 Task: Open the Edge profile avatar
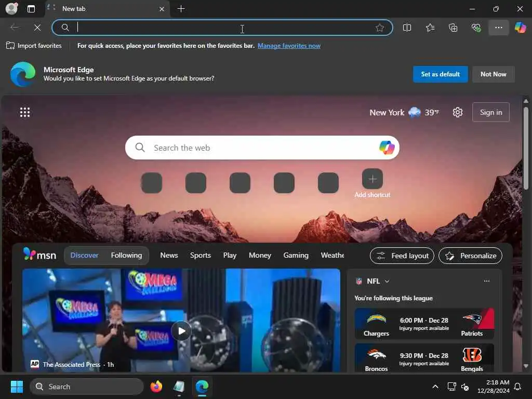11,8
